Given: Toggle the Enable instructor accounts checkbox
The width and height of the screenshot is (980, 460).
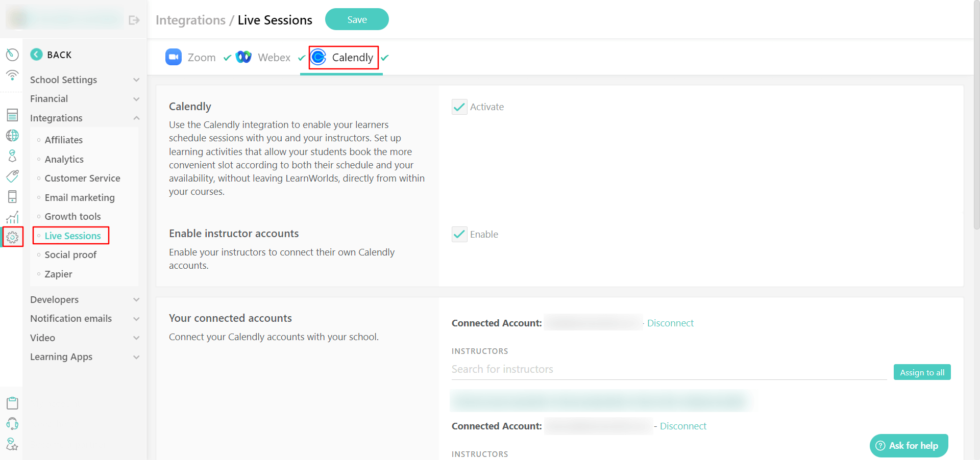Looking at the screenshot, I should (x=459, y=234).
